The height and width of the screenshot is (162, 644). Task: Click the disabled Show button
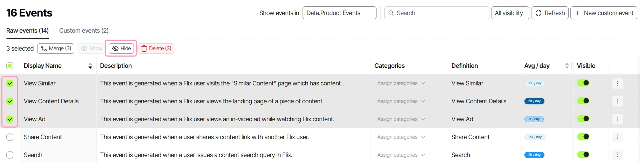point(91,48)
